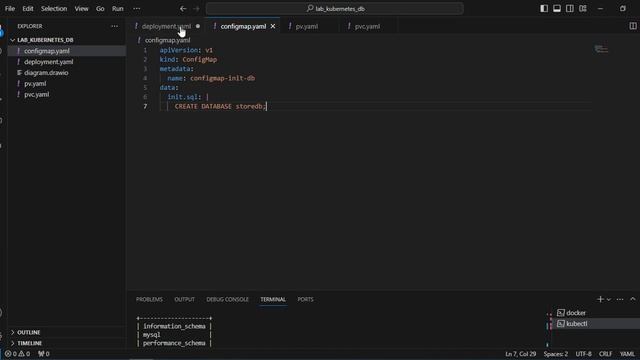640x360 pixels.
Task: Place the cursor on the CREATE DATABASE line
Action: click(220, 107)
